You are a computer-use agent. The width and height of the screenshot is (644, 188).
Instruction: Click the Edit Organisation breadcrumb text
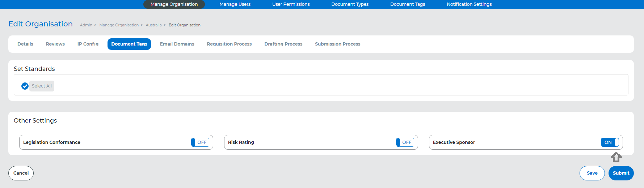click(185, 25)
